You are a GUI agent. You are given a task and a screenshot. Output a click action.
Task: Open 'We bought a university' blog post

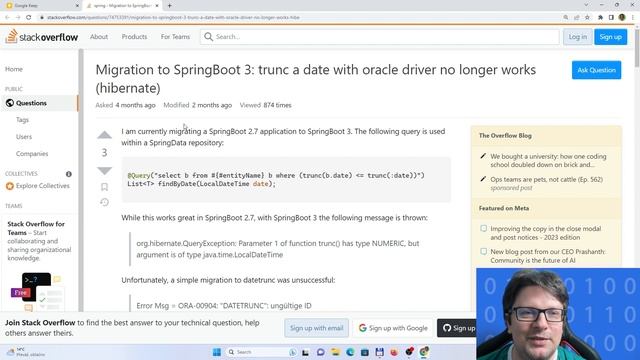coord(548,160)
